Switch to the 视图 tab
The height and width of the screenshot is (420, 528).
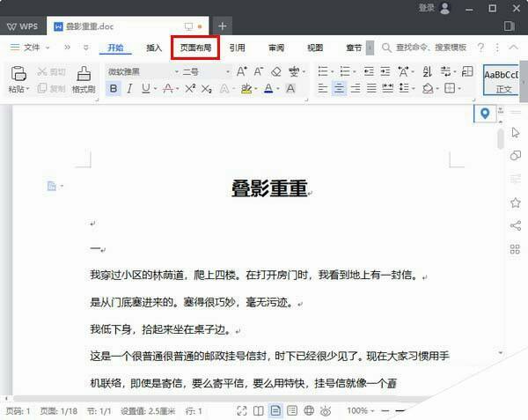point(315,48)
